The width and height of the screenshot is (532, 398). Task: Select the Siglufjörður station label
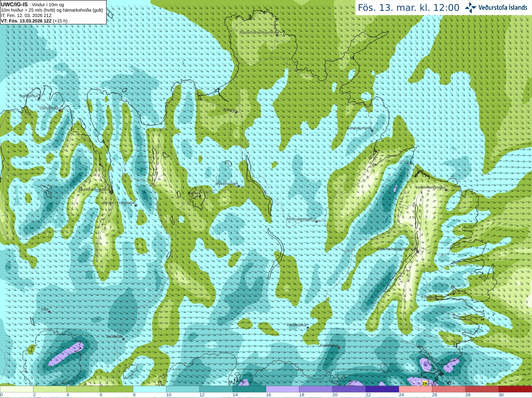[x=29, y=96]
